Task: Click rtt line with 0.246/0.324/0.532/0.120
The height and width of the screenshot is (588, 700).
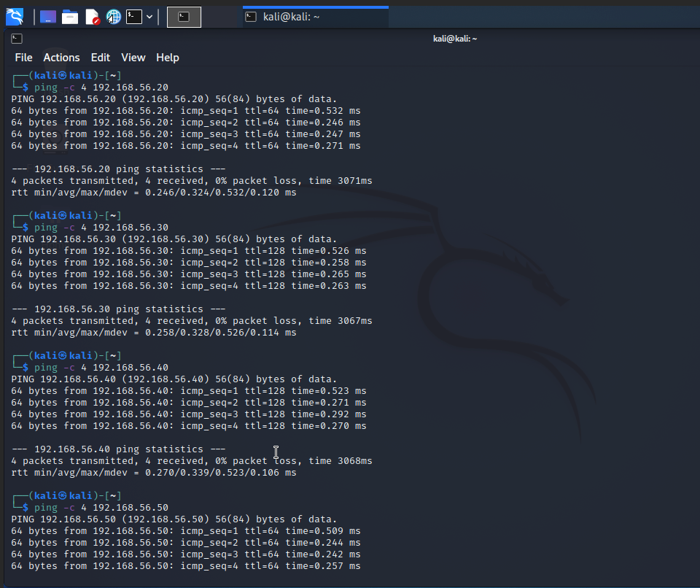Action: pyautogui.click(x=154, y=193)
